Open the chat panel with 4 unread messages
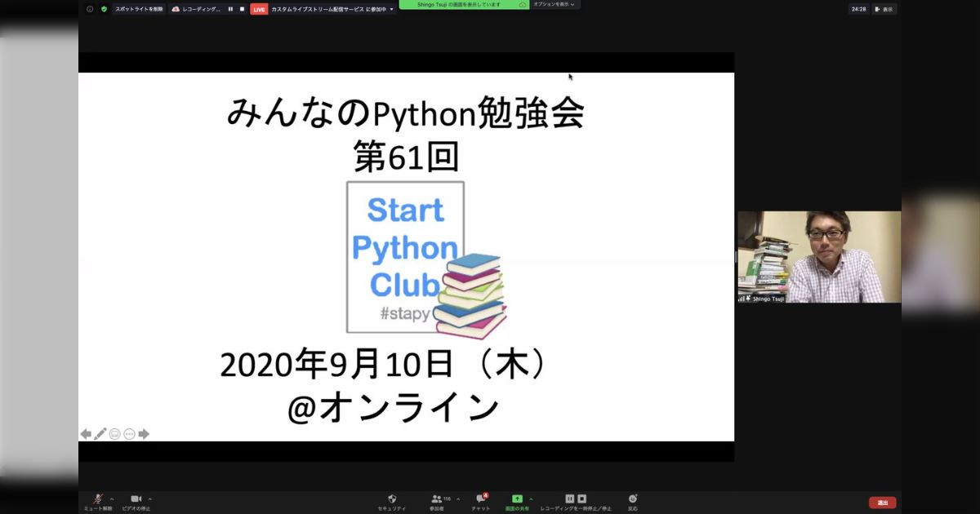The height and width of the screenshot is (514, 980). [x=481, y=499]
